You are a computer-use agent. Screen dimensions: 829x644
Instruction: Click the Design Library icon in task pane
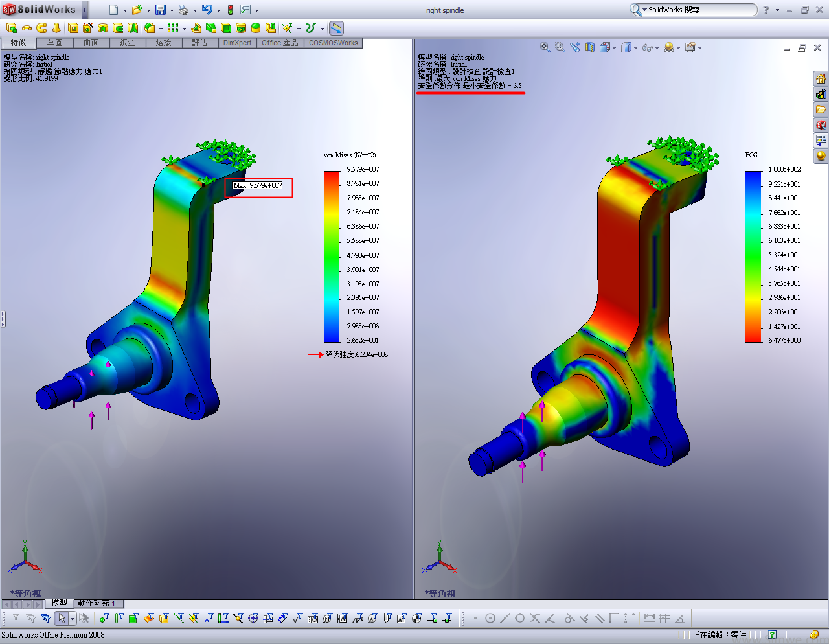pos(821,94)
